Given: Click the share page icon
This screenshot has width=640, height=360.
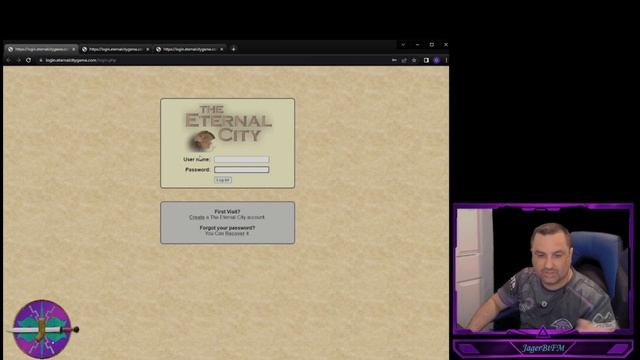Looking at the screenshot, I should pyautogui.click(x=404, y=60).
